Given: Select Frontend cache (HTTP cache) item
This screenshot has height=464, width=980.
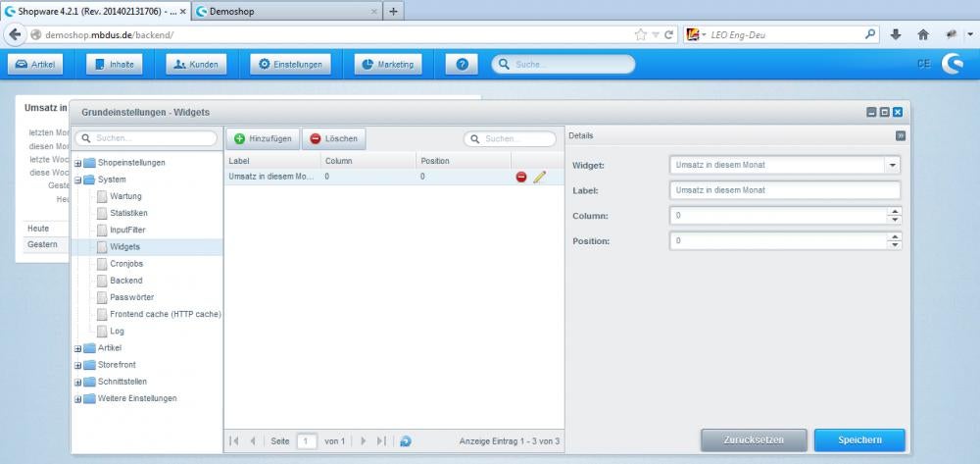Looking at the screenshot, I should [x=166, y=315].
